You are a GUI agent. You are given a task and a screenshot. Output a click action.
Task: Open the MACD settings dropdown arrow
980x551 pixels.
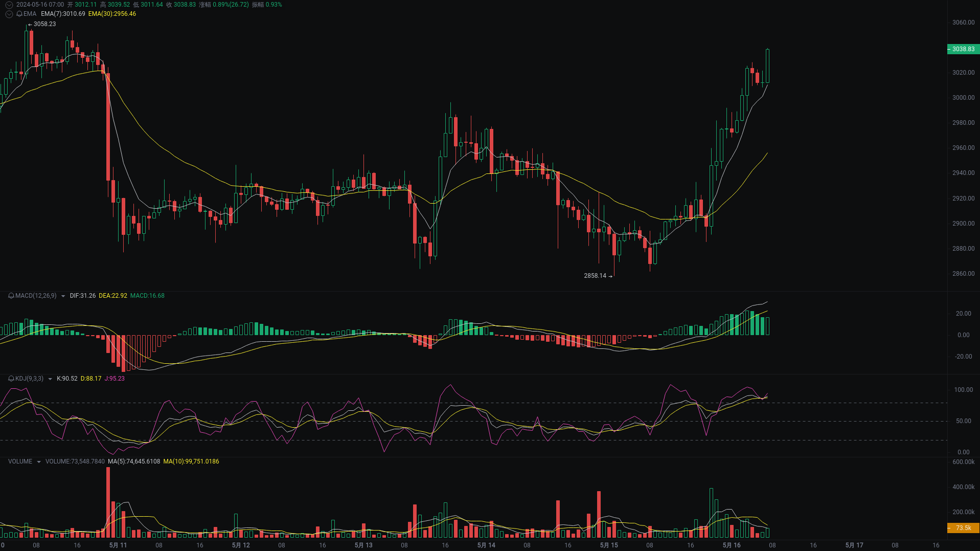click(x=63, y=296)
